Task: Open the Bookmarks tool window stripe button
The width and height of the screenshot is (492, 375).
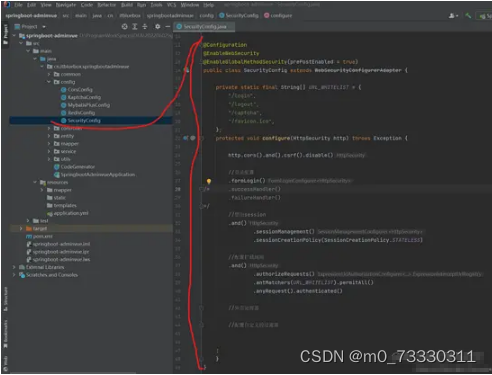Action: click(x=5, y=334)
